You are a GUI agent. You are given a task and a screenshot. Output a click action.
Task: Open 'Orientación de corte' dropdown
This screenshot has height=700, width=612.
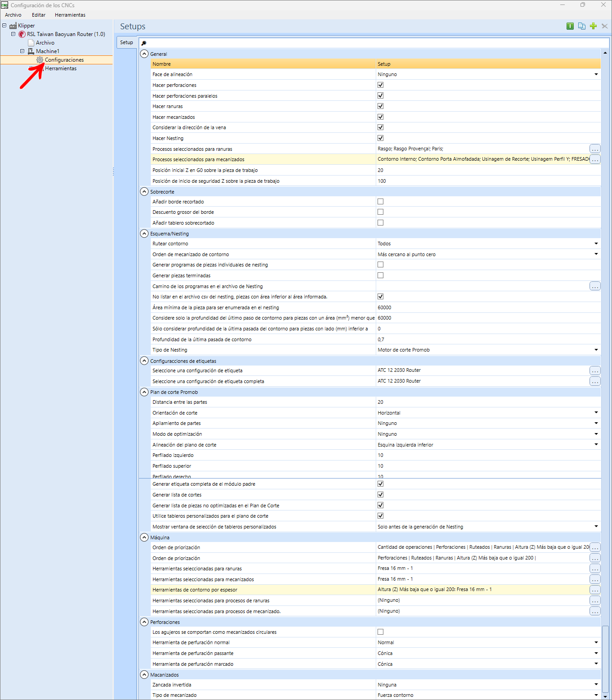[x=596, y=413]
